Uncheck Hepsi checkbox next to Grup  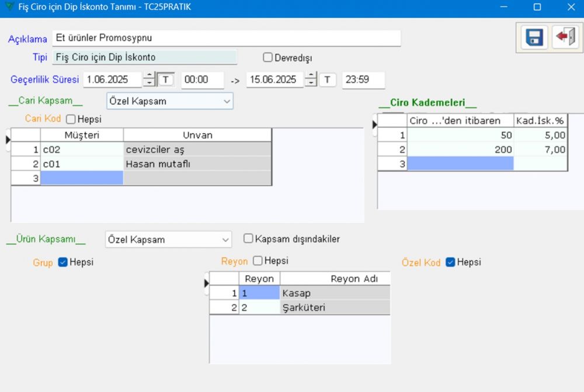coord(63,262)
